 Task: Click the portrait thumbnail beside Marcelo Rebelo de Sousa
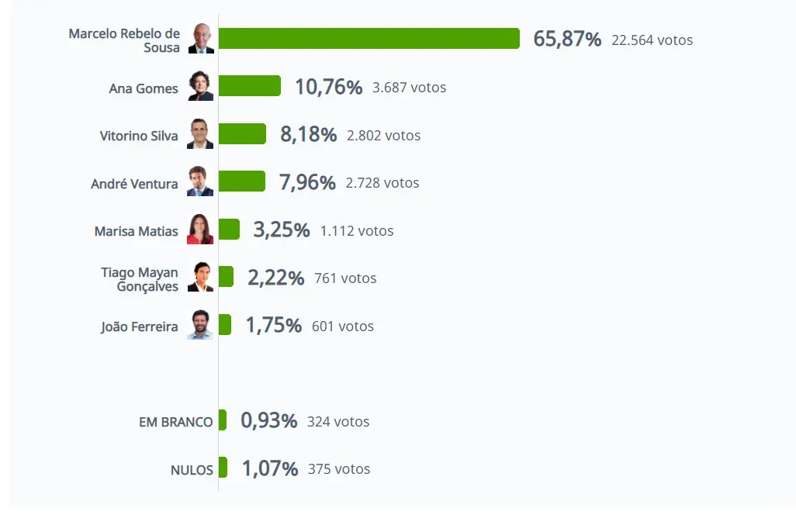coord(200,39)
